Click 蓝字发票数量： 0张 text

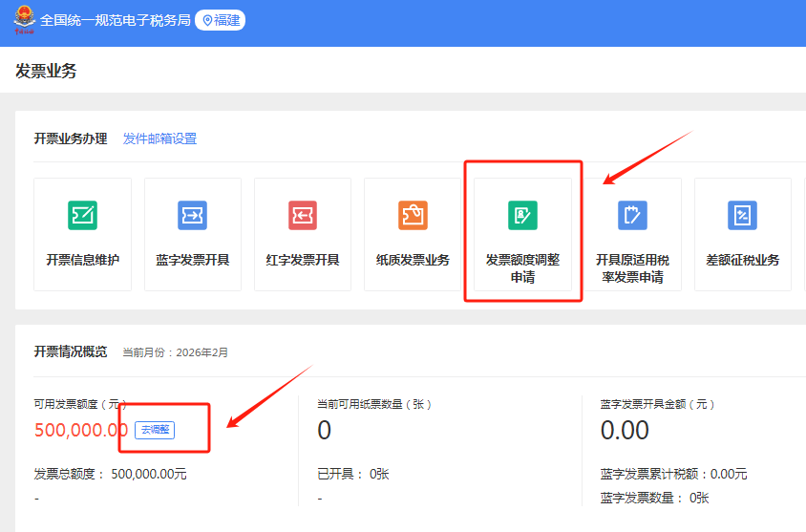pyautogui.click(x=654, y=498)
